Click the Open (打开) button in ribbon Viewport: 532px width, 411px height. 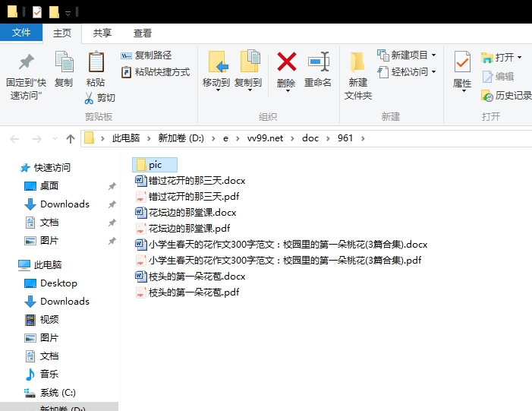pyautogui.click(x=501, y=58)
